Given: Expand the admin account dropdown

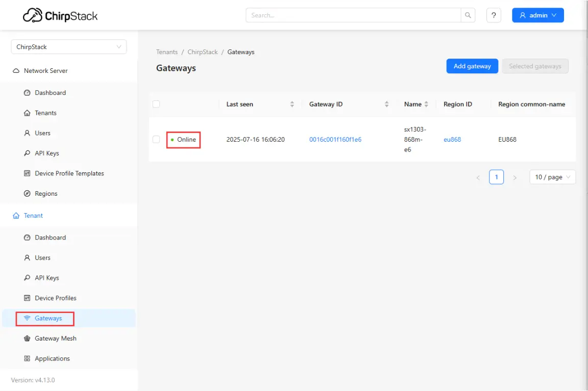Looking at the screenshot, I should tap(537, 15).
